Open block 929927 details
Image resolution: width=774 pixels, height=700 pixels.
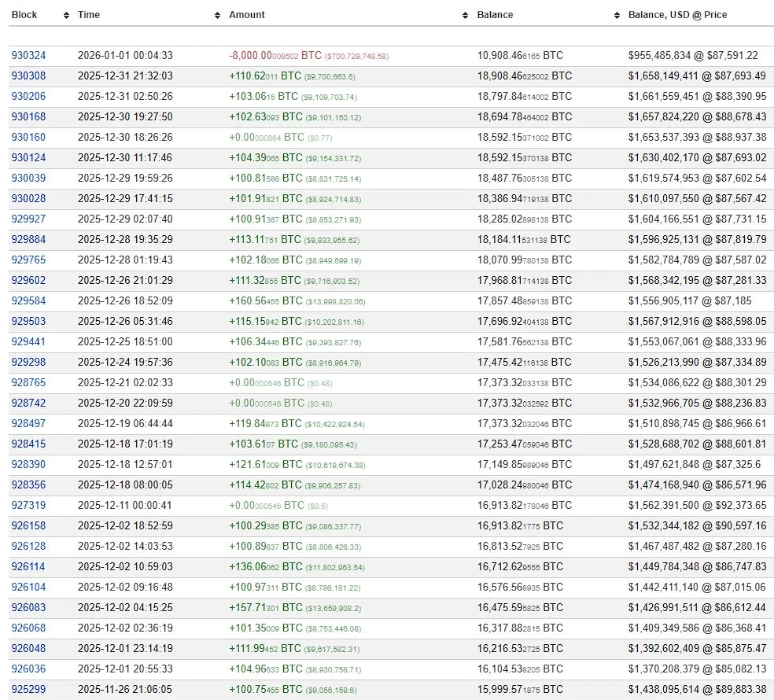[28, 219]
